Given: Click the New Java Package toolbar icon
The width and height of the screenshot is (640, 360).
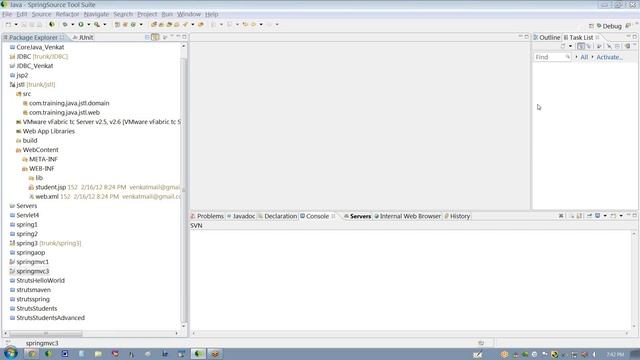Looking at the screenshot, I should point(125,24).
